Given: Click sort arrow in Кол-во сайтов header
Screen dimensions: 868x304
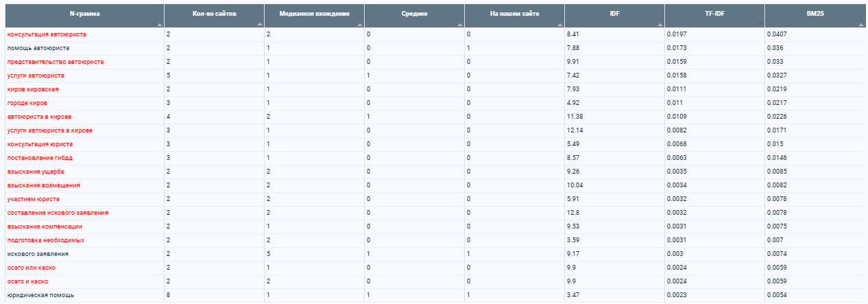Looking at the screenshot, I should pos(259,24).
